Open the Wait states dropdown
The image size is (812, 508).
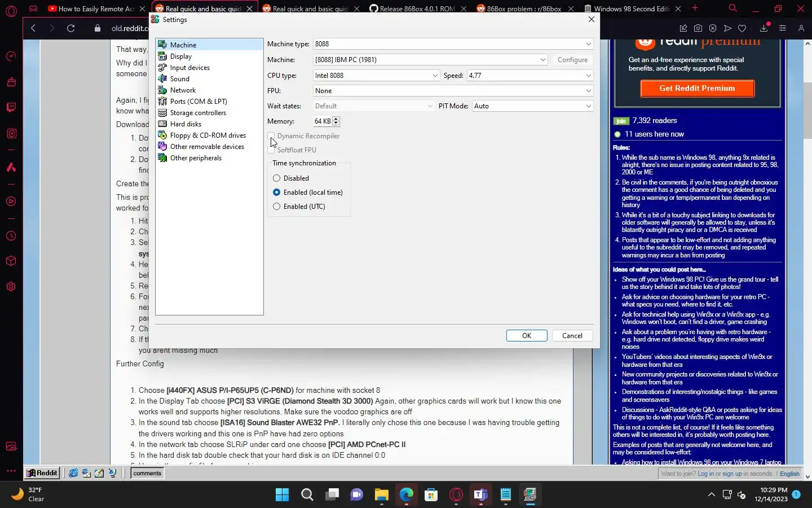pos(373,106)
